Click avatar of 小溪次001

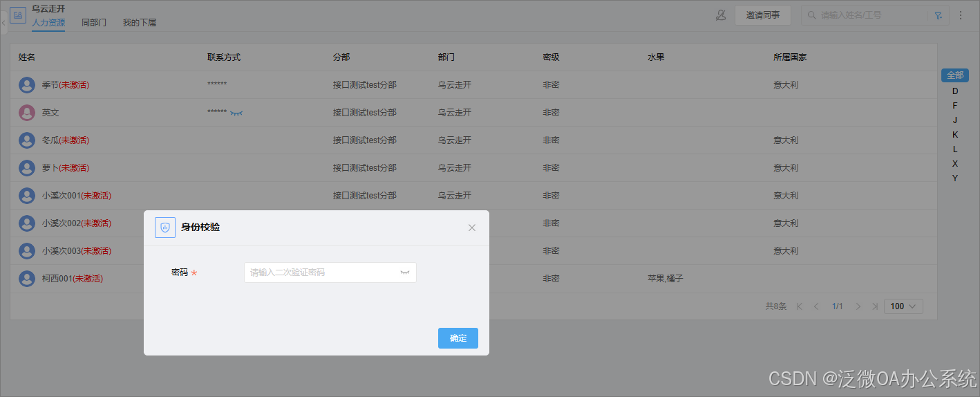[x=27, y=196]
